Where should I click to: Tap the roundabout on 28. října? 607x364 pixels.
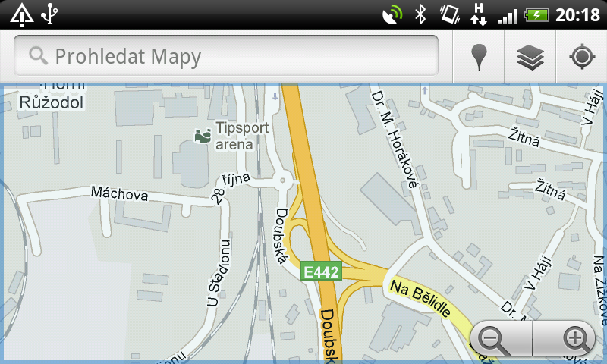282,180
